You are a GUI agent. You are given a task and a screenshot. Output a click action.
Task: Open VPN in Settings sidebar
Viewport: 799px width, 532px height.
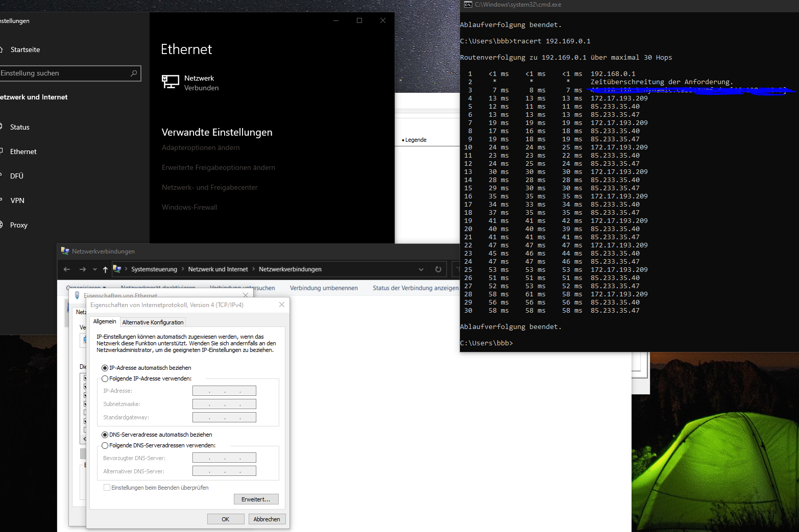point(17,200)
